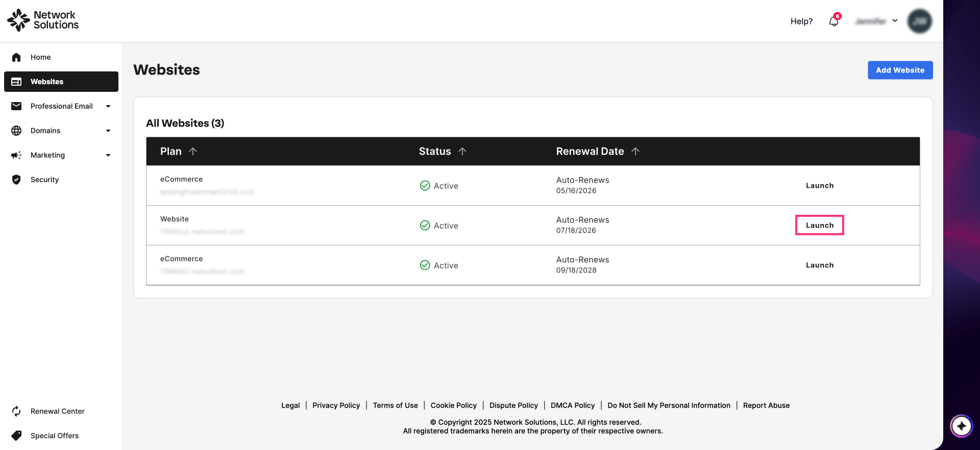Select Websites in the sidebar
The image size is (980, 450).
tap(61, 82)
